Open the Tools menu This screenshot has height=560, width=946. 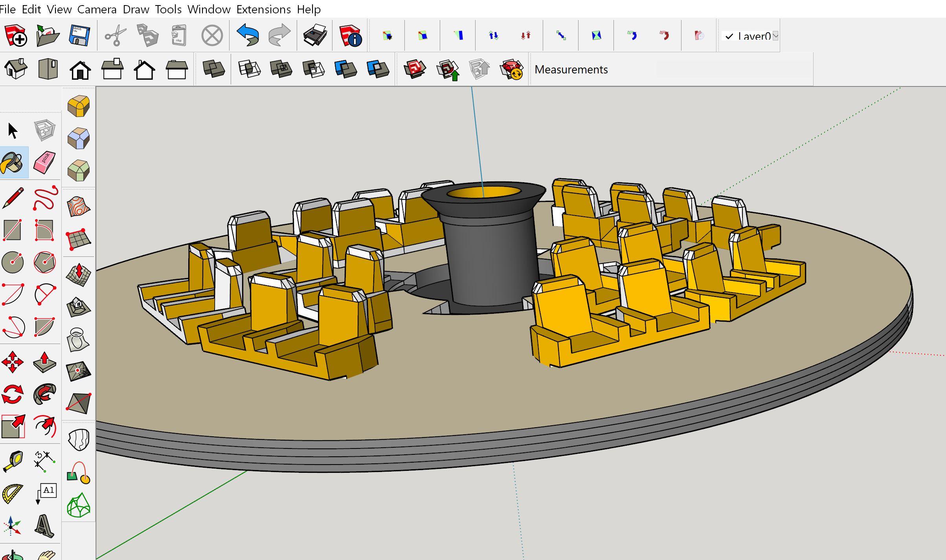[x=168, y=9]
